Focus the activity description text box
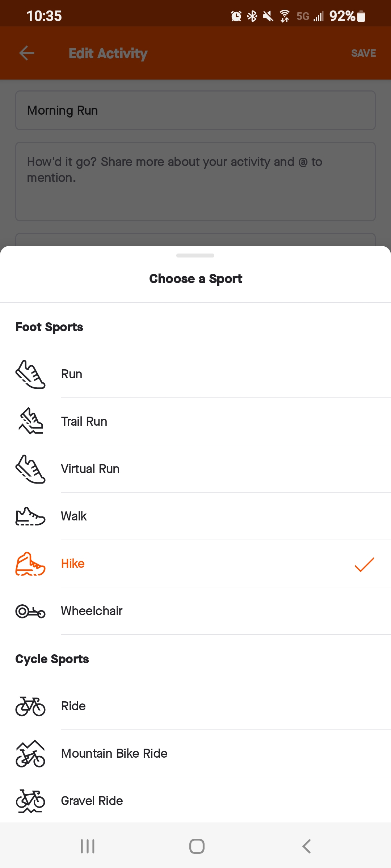The image size is (391, 868). click(x=195, y=182)
